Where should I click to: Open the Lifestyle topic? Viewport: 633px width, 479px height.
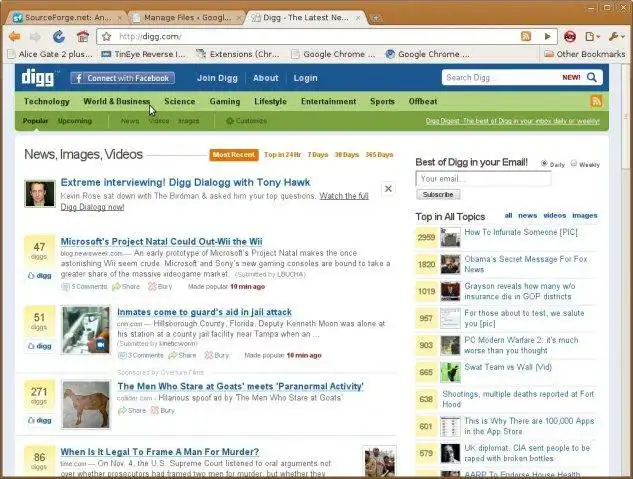point(270,101)
